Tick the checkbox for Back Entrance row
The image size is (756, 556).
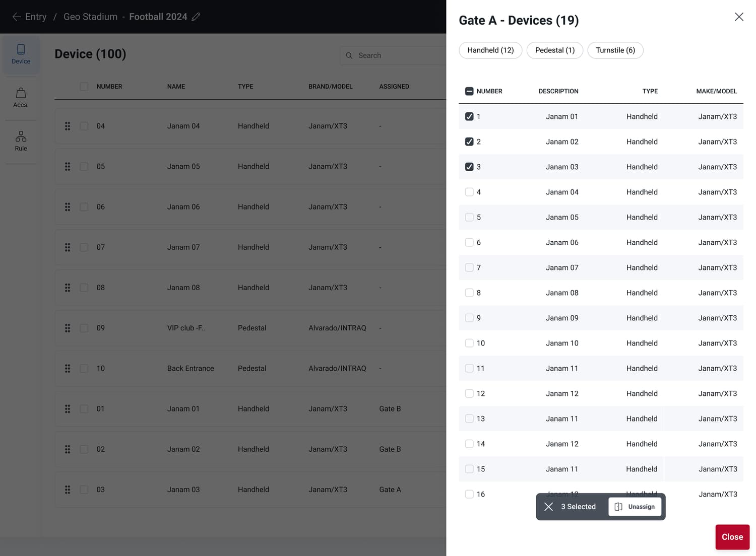(84, 369)
